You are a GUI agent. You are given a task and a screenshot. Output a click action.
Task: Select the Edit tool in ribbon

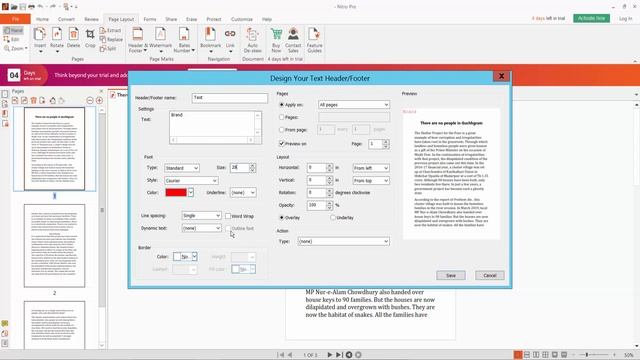[x=11, y=39]
